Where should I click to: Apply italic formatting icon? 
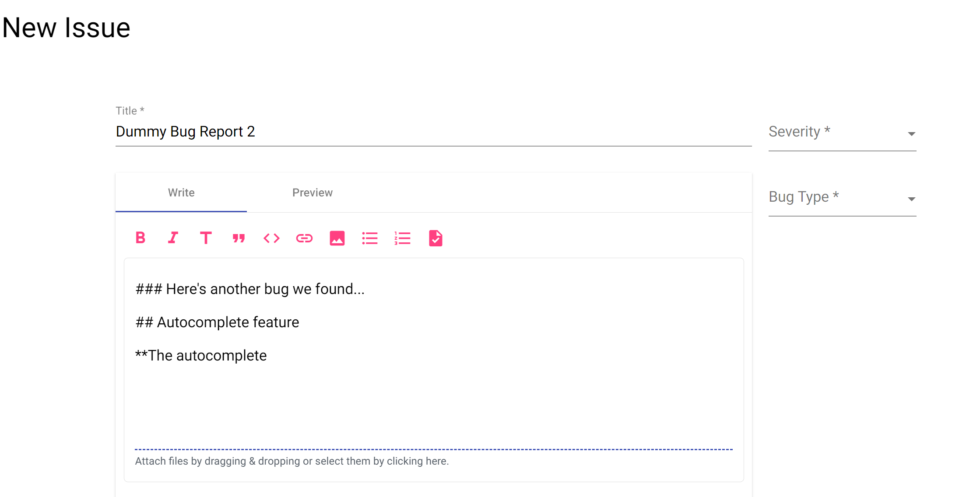173,238
